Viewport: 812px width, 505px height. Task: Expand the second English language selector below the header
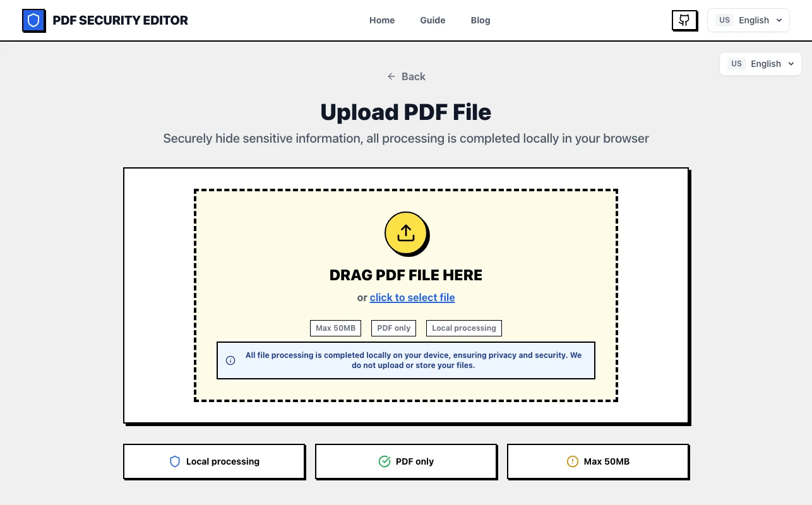click(x=760, y=64)
